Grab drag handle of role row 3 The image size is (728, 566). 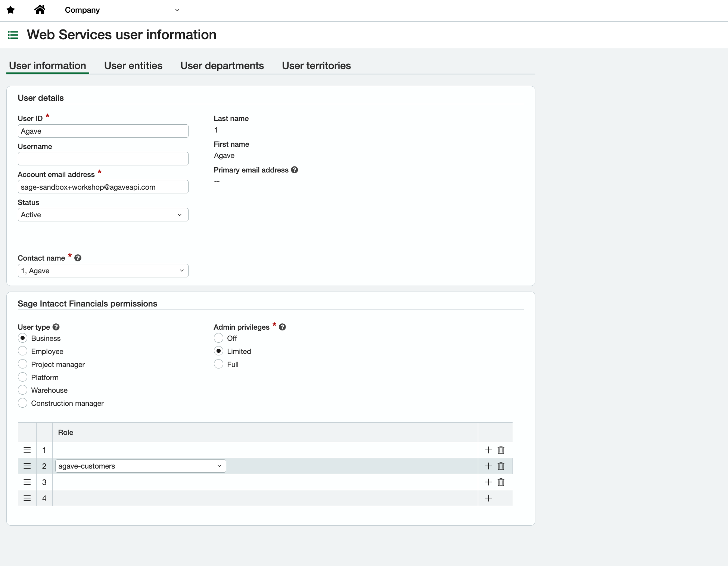pos(27,482)
